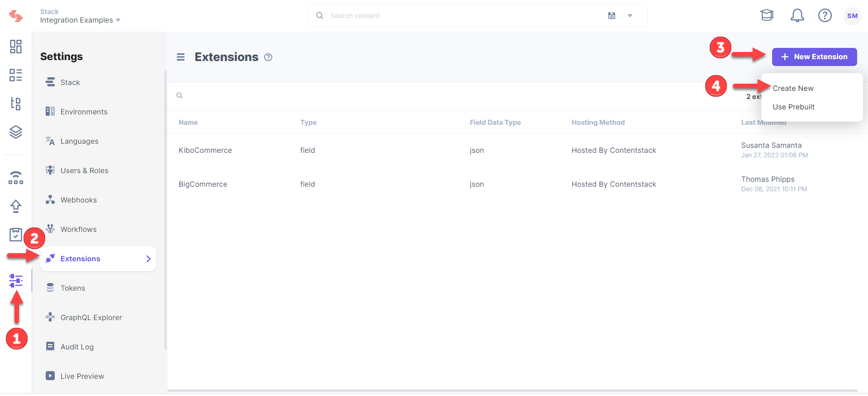Sort by Type column header
This screenshot has width=868, height=396.
coord(308,123)
